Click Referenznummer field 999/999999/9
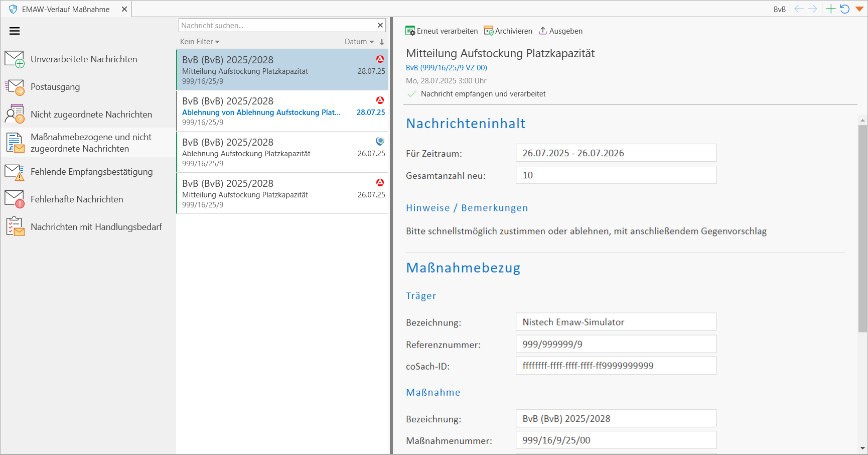Image resolution: width=868 pixels, height=455 pixels. click(x=616, y=345)
